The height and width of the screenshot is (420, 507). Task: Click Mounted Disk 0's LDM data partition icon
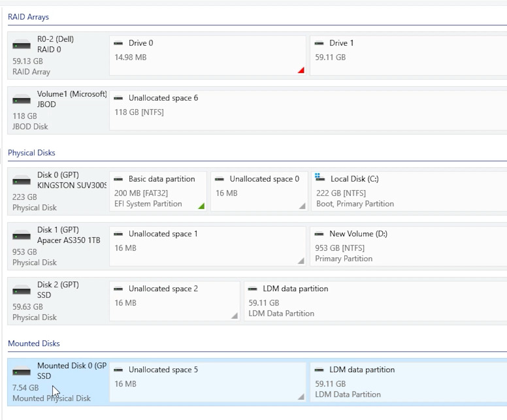(319, 370)
